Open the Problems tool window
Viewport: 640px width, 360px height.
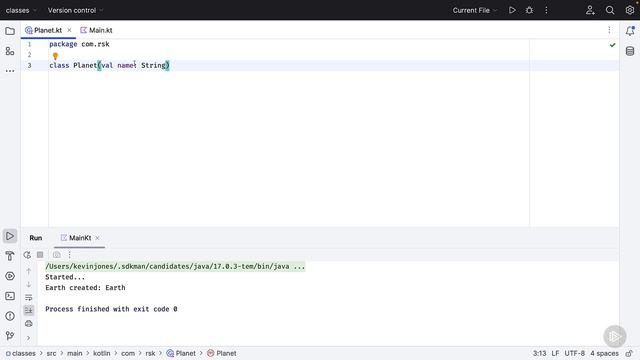click(10, 316)
